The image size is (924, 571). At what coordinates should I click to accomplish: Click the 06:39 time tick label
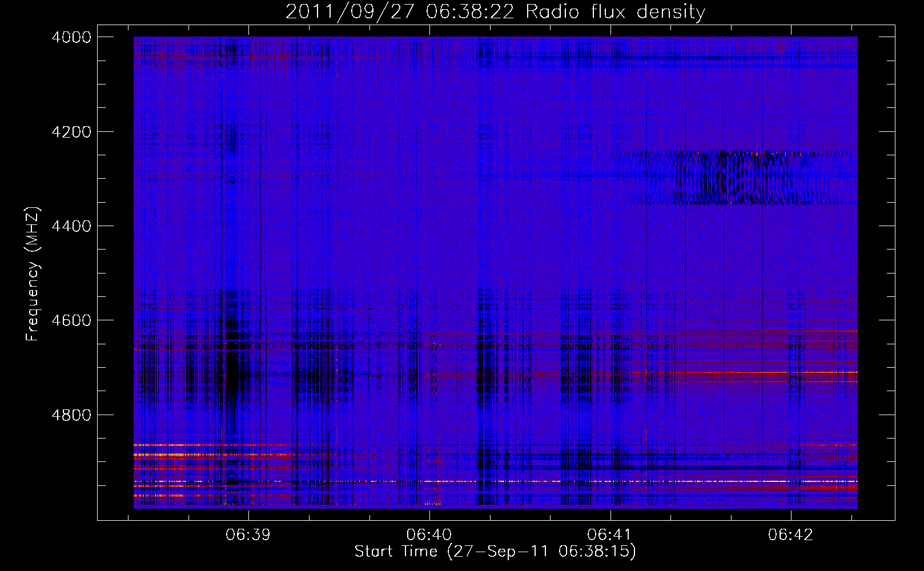pyautogui.click(x=248, y=535)
